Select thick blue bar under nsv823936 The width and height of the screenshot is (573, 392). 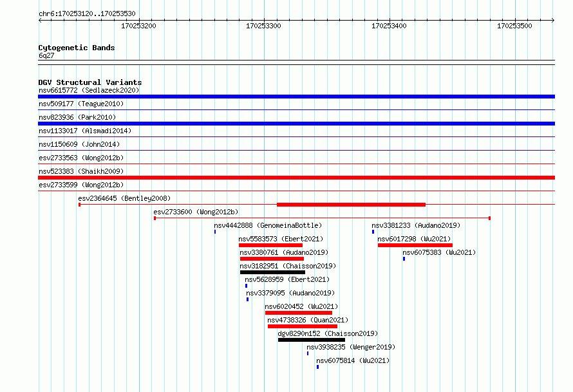[296, 124]
